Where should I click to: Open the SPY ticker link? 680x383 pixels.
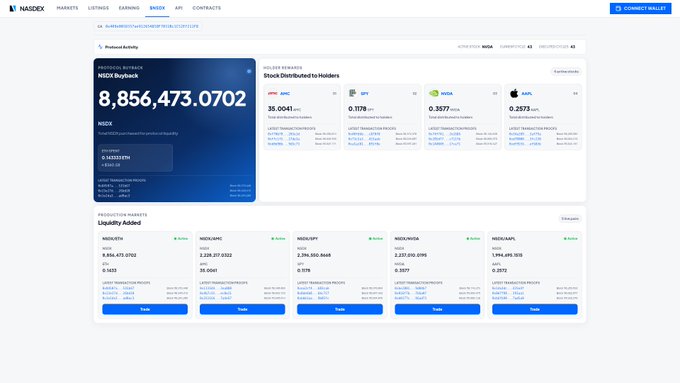(365, 94)
